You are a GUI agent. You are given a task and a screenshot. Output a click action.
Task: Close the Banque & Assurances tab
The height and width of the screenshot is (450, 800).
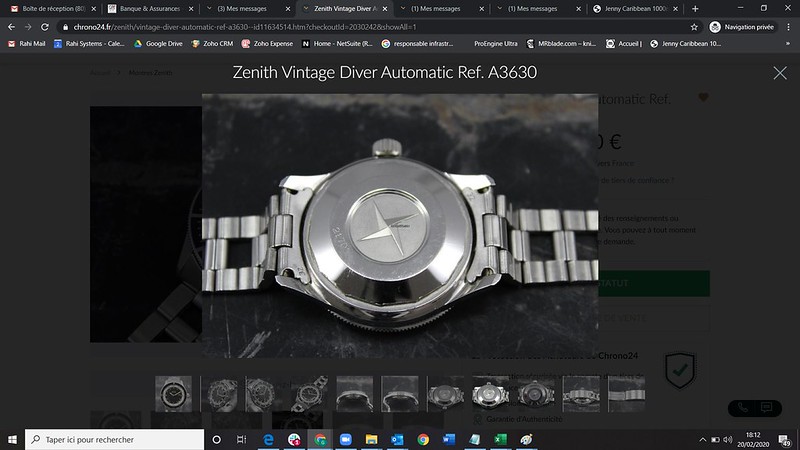point(191,9)
